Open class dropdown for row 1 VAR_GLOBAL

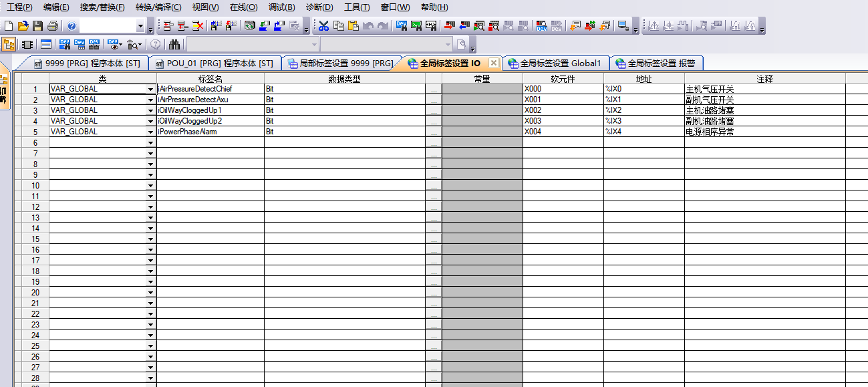click(x=151, y=89)
